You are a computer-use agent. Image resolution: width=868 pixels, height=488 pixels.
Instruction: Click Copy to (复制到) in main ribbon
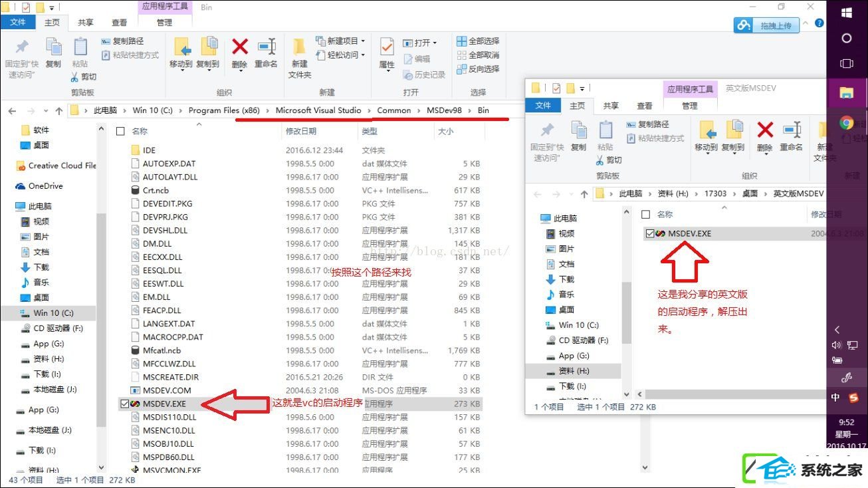pos(208,53)
